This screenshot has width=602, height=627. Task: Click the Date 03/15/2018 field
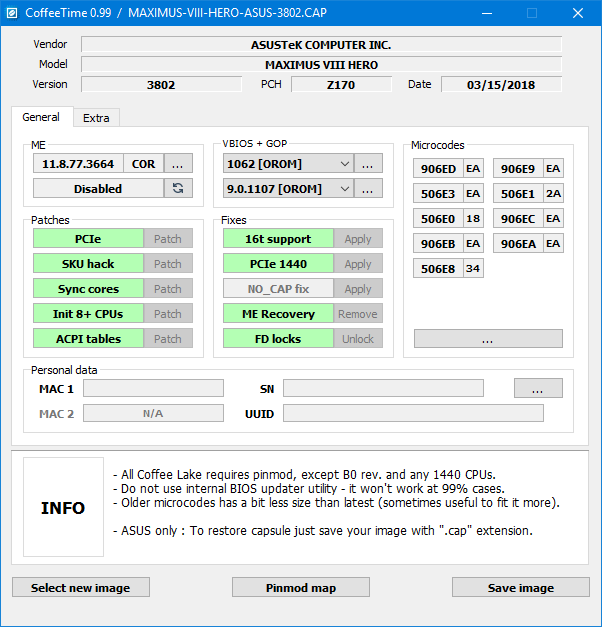click(501, 84)
